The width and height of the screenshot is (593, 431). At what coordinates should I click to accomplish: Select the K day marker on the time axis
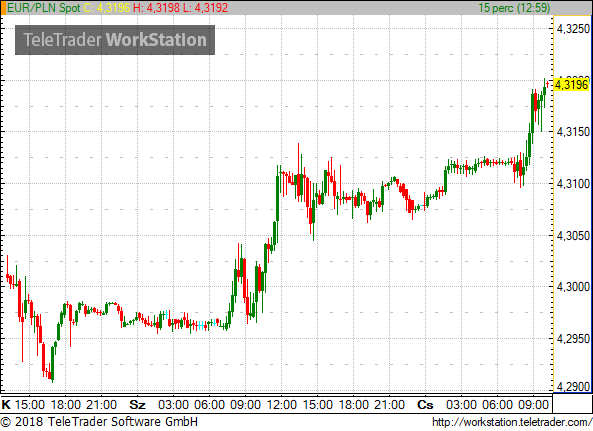click(6, 405)
